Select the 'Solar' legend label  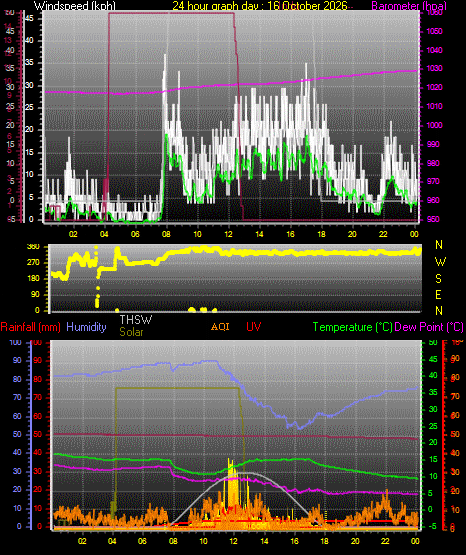click(x=131, y=332)
